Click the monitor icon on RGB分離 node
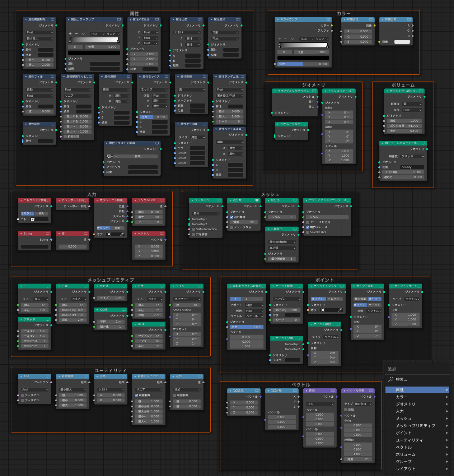 pos(409,19)
